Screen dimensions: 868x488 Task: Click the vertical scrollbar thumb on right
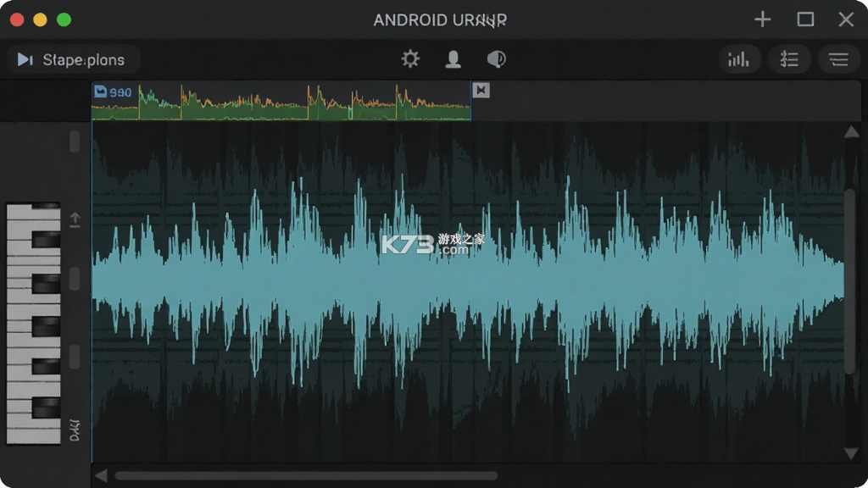[850, 282]
